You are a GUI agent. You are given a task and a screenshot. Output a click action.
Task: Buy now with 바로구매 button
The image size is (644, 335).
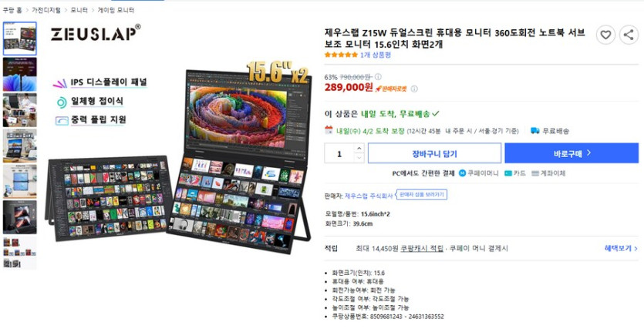pos(572,153)
